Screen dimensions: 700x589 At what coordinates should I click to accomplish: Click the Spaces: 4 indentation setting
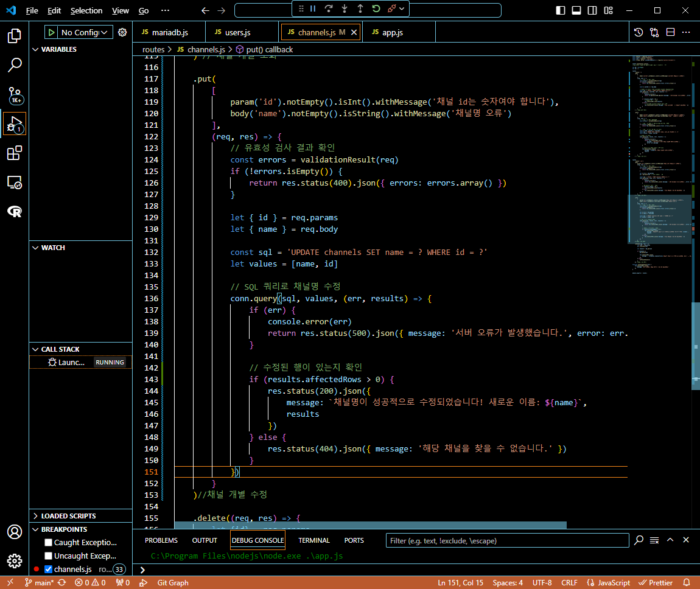pyautogui.click(x=508, y=582)
